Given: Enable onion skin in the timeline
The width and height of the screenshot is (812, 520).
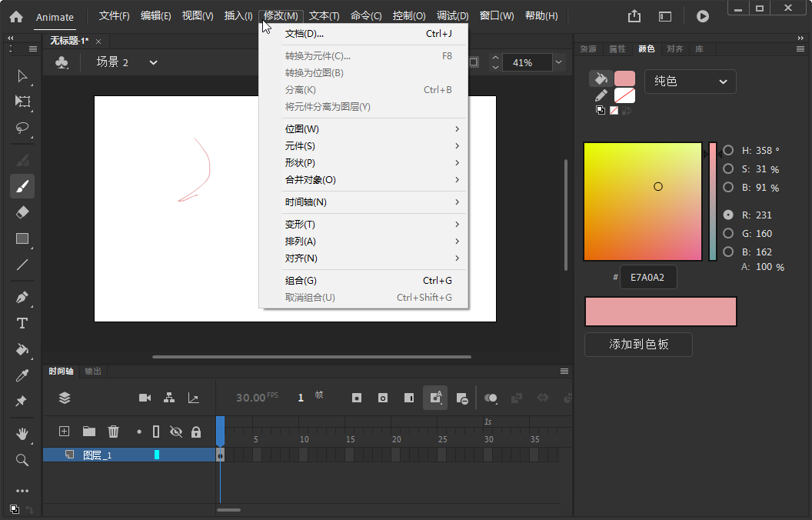Looking at the screenshot, I should tap(491, 398).
